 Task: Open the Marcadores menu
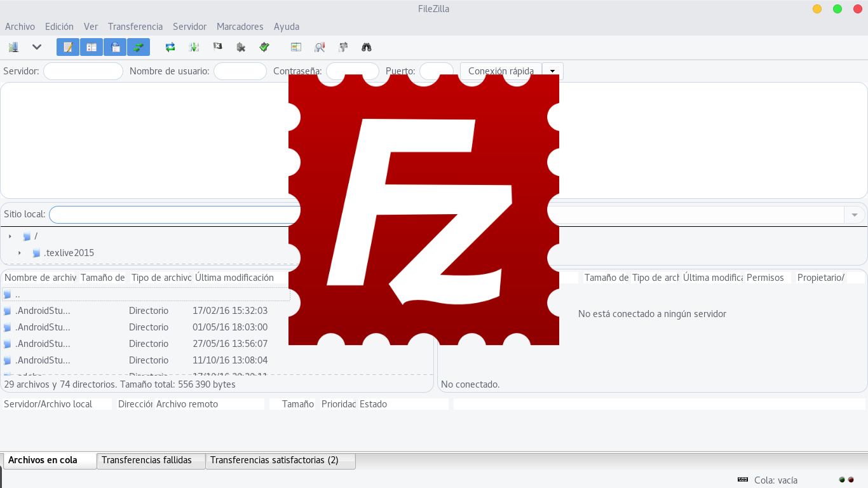240,27
